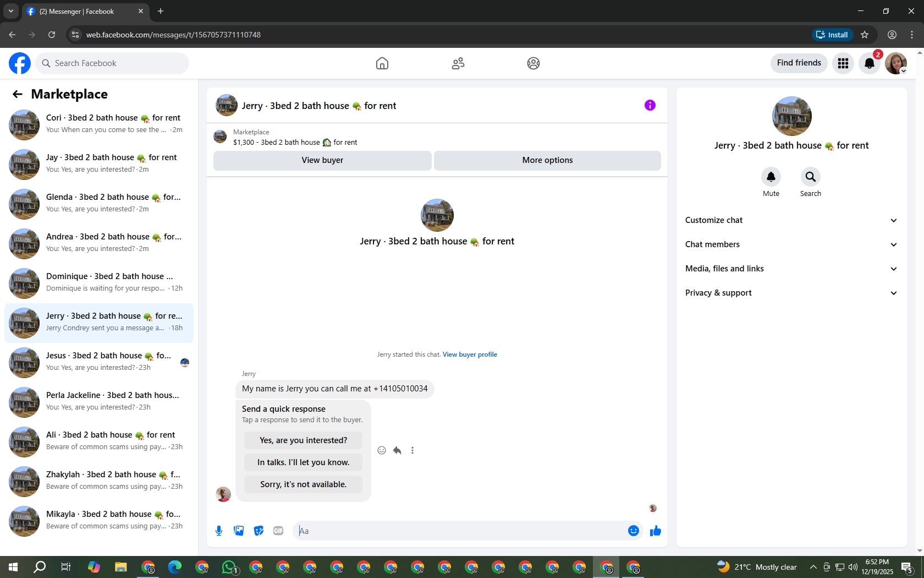924x578 pixels.
Task: Click the View buyer button
Action: 322,160
